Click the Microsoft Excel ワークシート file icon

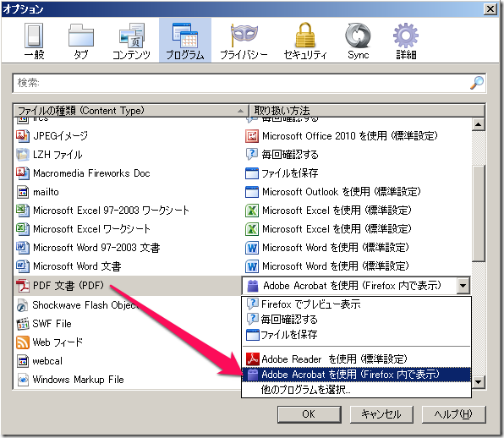pos(23,229)
